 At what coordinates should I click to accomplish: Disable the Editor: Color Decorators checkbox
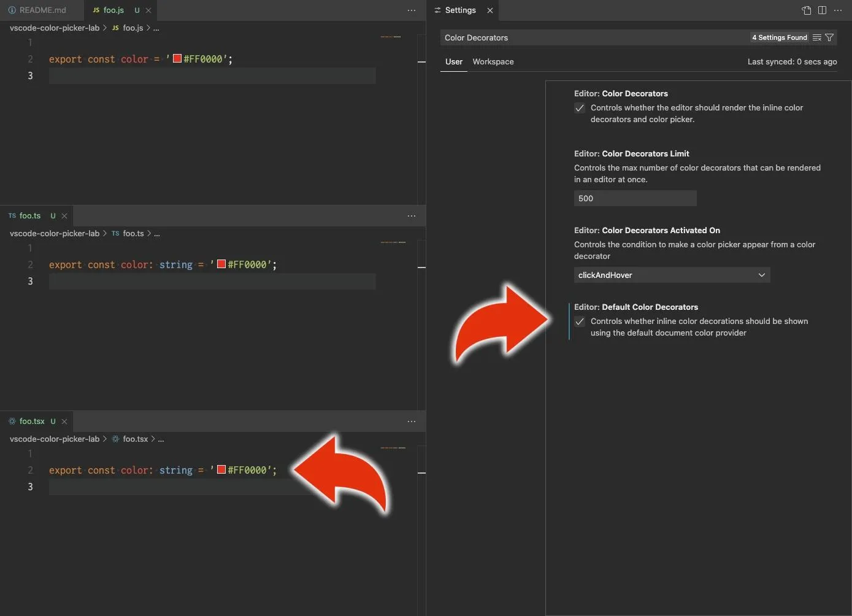(580, 108)
